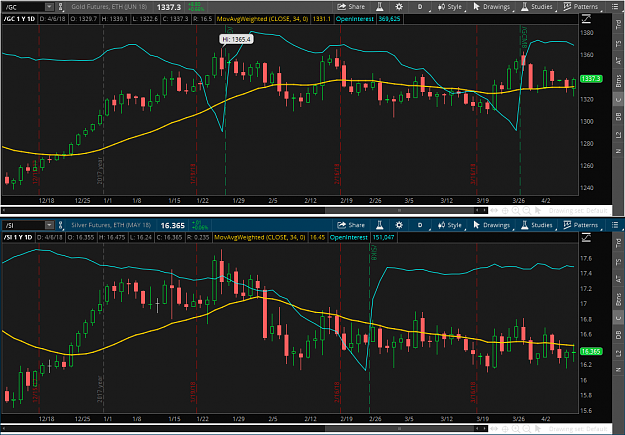Screen dimensions: 625x435
Task: Select the crosshair tool below the Silver chart
Action: click(505, 429)
